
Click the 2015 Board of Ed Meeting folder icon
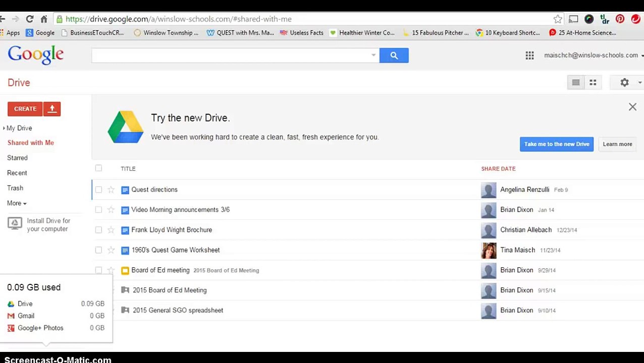125,290
